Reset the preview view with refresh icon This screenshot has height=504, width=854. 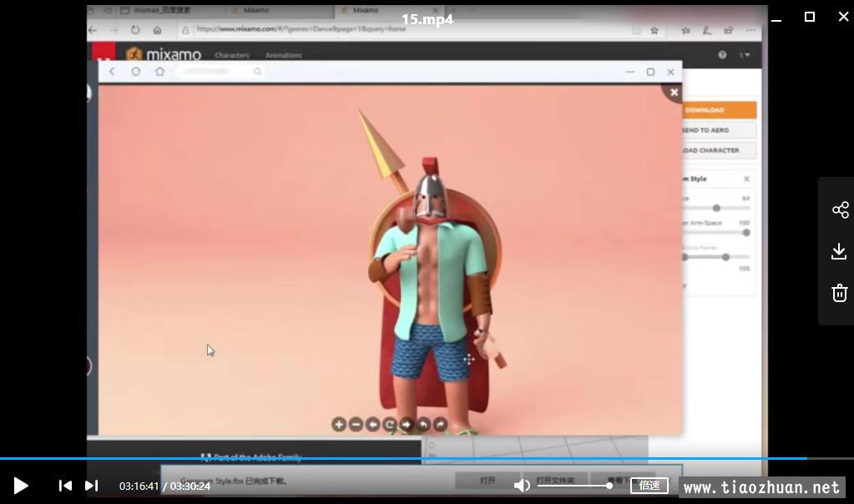(x=389, y=425)
